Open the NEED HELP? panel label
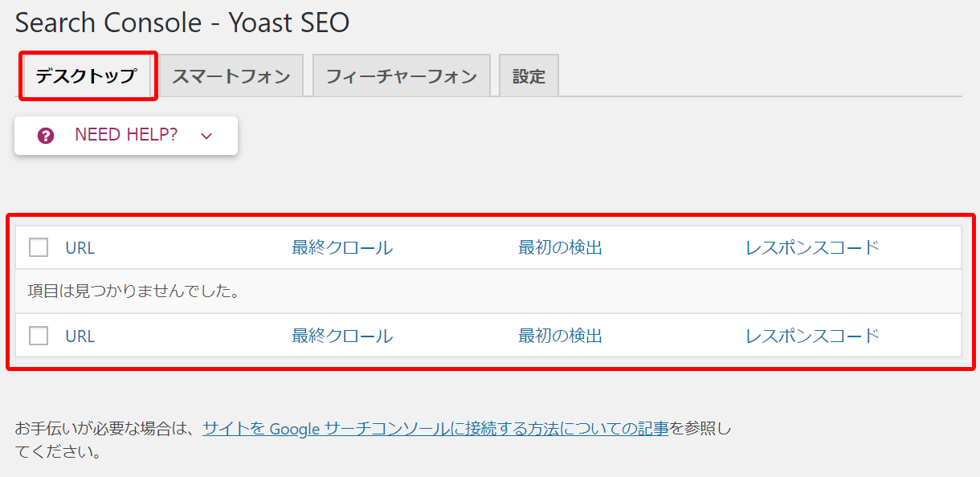The width and height of the screenshot is (980, 477). pyautogui.click(x=126, y=135)
